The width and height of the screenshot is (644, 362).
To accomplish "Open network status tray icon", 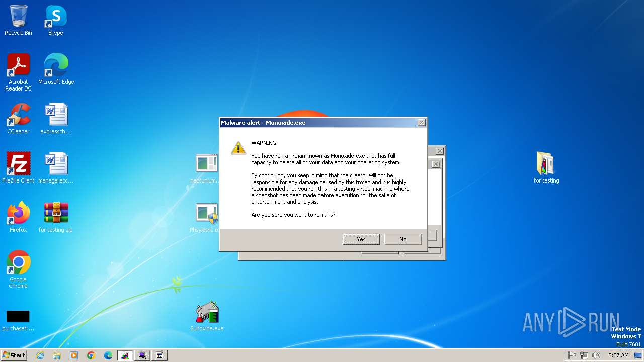I will (584, 355).
